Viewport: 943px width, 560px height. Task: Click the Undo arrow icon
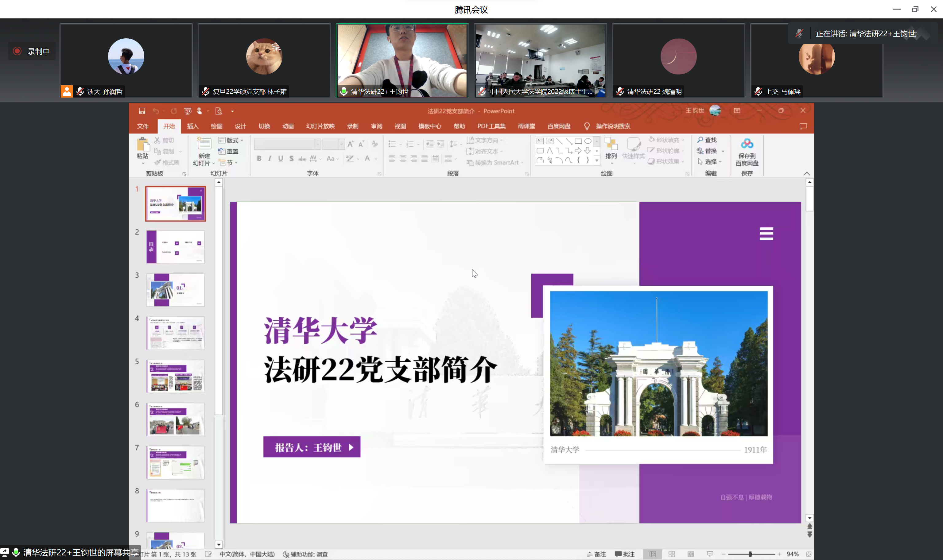pos(156,111)
